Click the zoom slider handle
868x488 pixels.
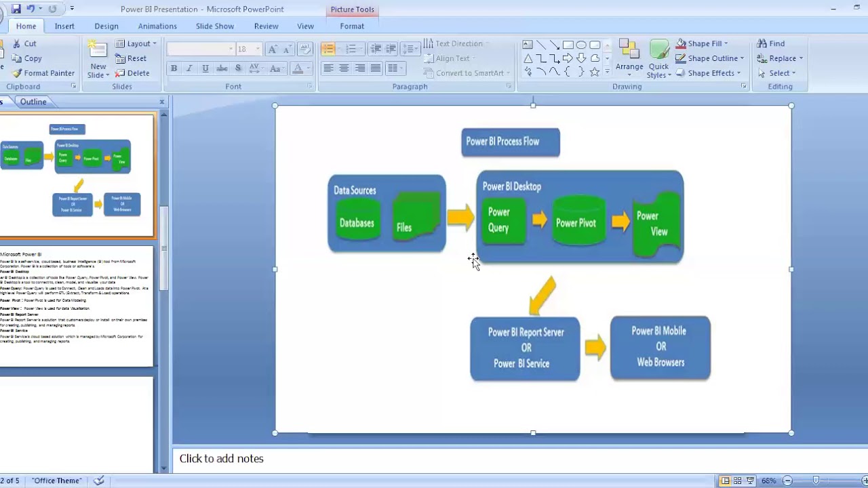pos(816,481)
